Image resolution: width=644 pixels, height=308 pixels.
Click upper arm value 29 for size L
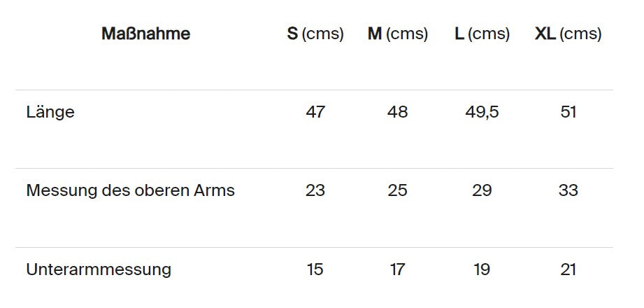(x=482, y=190)
